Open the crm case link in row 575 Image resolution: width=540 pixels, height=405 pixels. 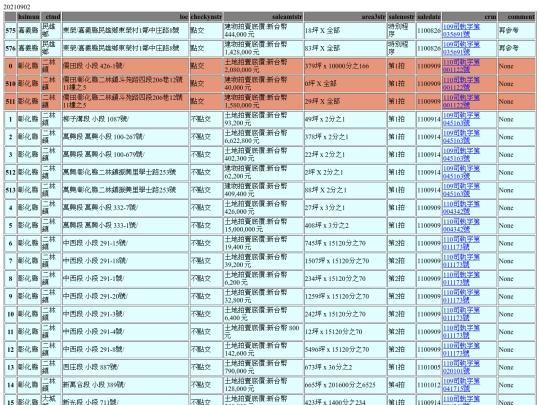[461, 30]
